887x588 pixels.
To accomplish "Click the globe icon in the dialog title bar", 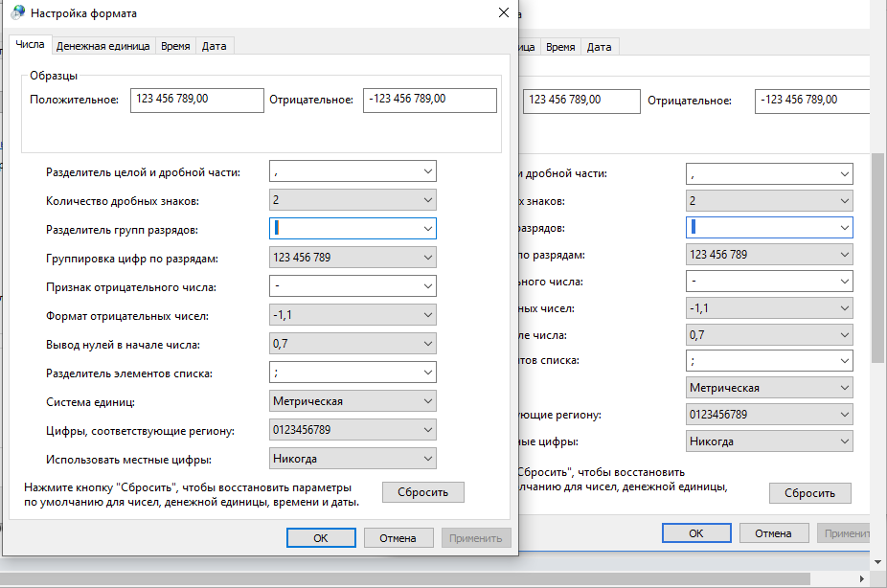I will 18,13.
